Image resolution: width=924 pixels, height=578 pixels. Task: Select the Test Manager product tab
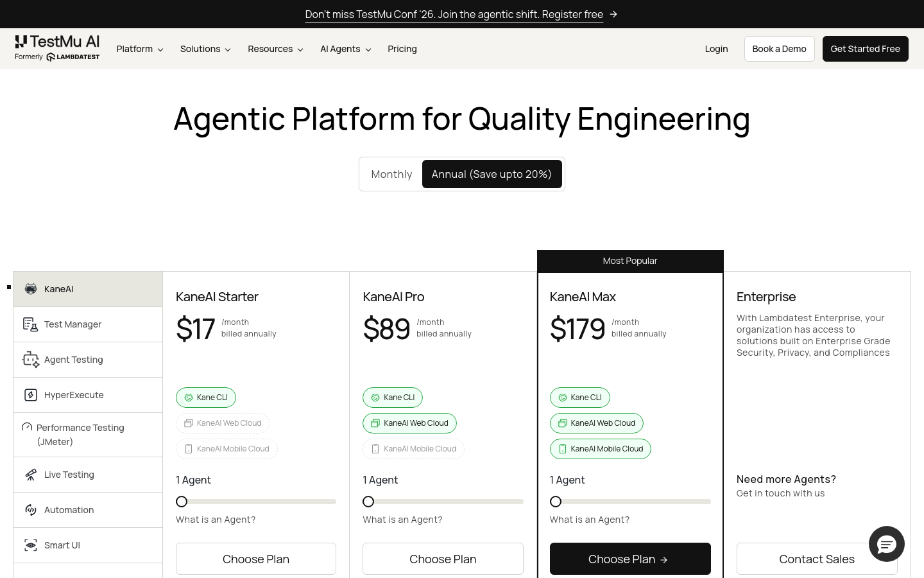point(88,324)
